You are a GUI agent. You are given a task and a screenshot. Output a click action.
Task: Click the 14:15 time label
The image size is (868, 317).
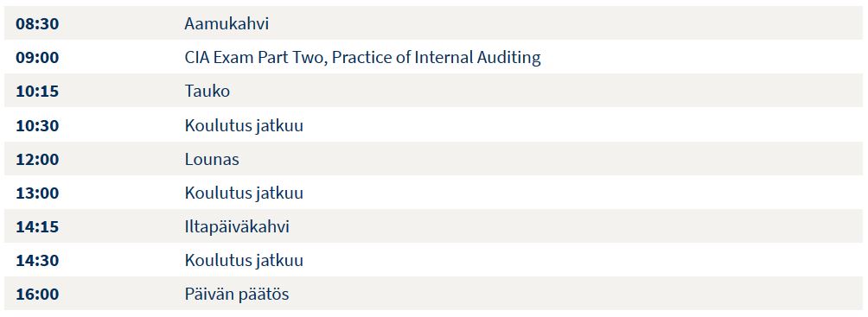pyautogui.click(x=37, y=227)
